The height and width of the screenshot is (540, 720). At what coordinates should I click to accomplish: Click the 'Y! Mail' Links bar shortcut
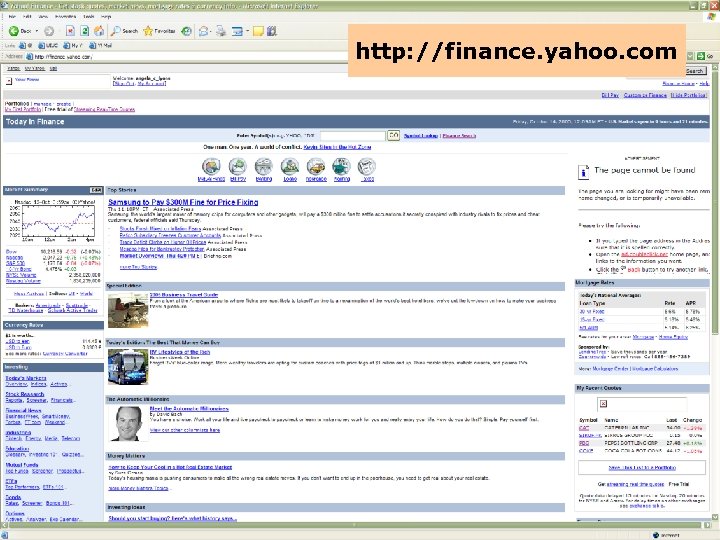click(101, 45)
